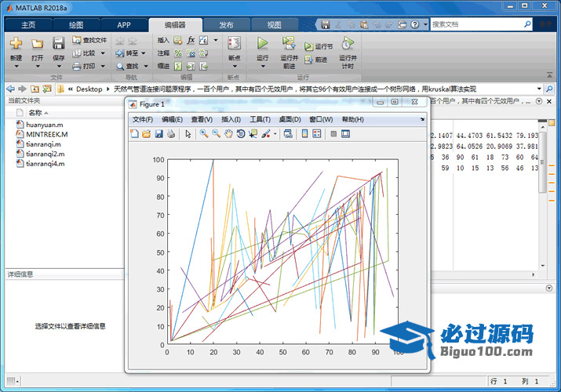Click the Figure print icon
Viewport: 561px width, 392px height.
click(x=171, y=134)
